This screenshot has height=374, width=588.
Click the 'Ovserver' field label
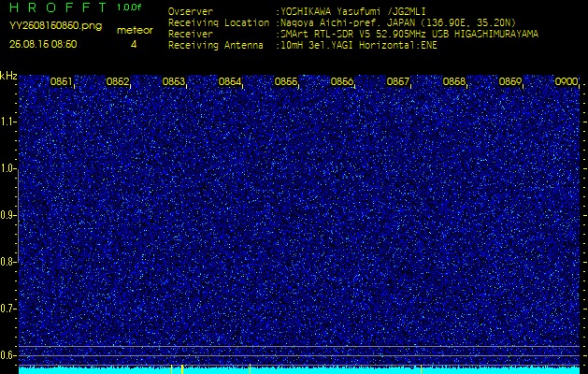coord(191,11)
